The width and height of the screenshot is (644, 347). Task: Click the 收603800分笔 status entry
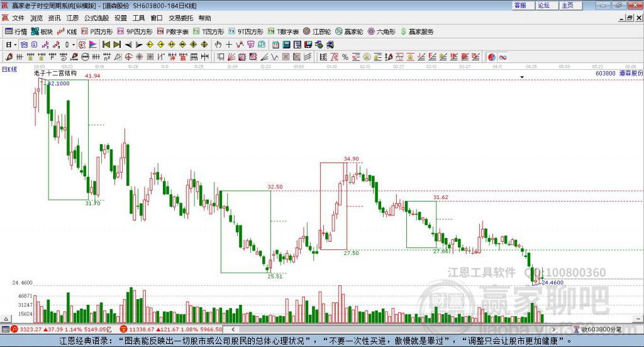(x=597, y=329)
